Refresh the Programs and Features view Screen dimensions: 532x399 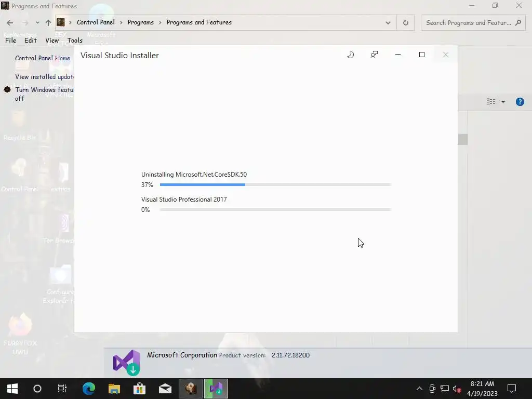pos(405,23)
